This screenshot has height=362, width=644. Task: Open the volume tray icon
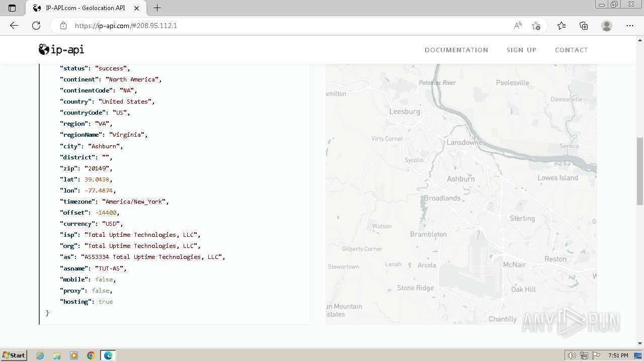click(572, 355)
